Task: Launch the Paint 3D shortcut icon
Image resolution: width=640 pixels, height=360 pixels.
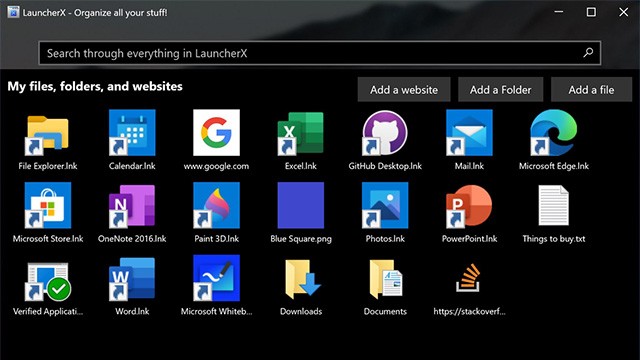Action: coord(216,205)
